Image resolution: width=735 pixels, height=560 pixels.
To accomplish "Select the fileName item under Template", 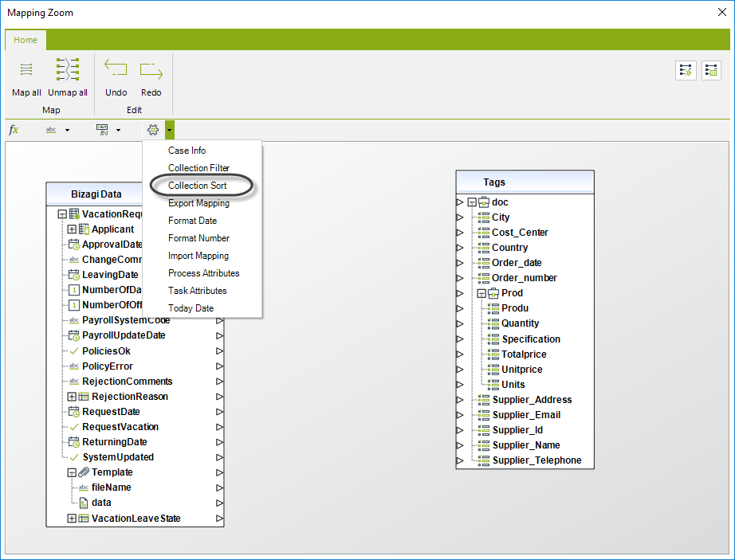I will pyautogui.click(x=111, y=488).
